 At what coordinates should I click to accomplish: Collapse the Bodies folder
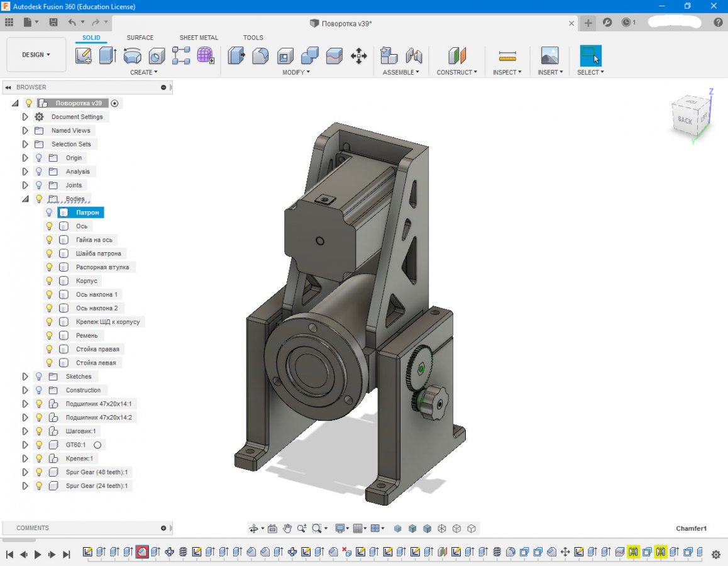(x=25, y=199)
